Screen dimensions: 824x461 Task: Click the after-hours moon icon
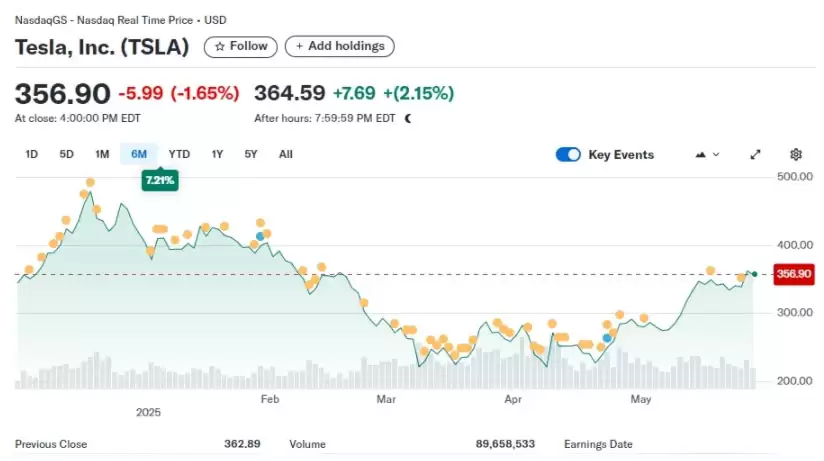pyautogui.click(x=408, y=119)
